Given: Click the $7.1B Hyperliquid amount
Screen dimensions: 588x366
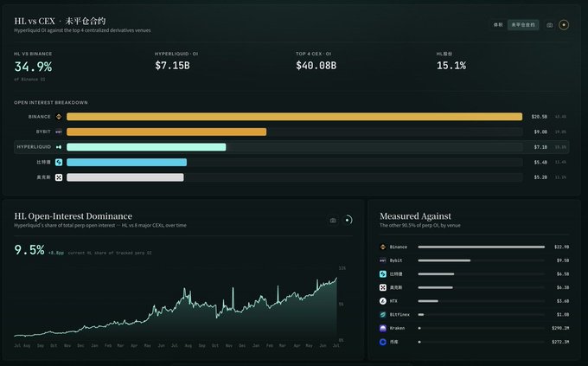Looking at the screenshot, I should [540, 147].
